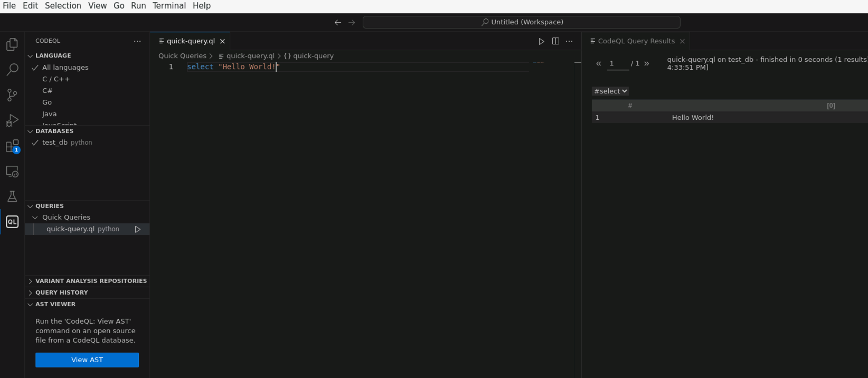
Task: Open the Edit menu
Action: [31, 6]
